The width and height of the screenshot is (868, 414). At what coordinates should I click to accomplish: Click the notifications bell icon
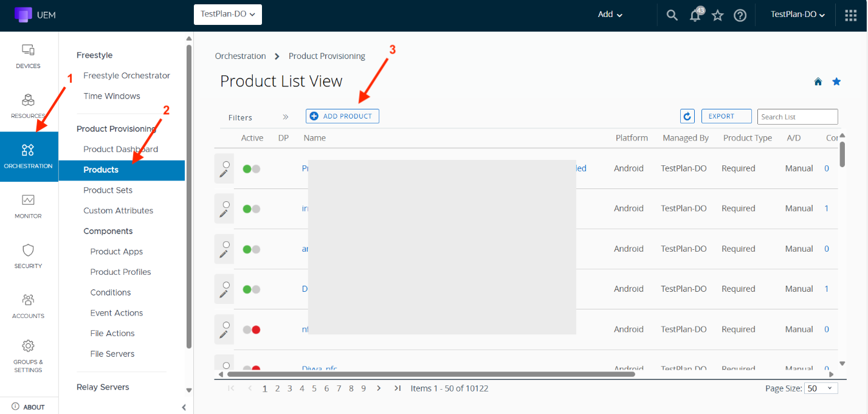[695, 15]
